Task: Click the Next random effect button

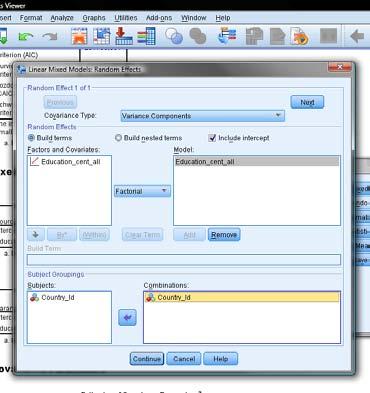Action: point(307,102)
